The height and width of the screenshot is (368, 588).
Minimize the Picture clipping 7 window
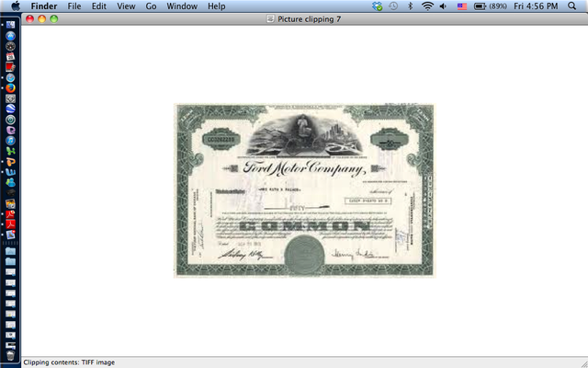[x=42, y=18]
